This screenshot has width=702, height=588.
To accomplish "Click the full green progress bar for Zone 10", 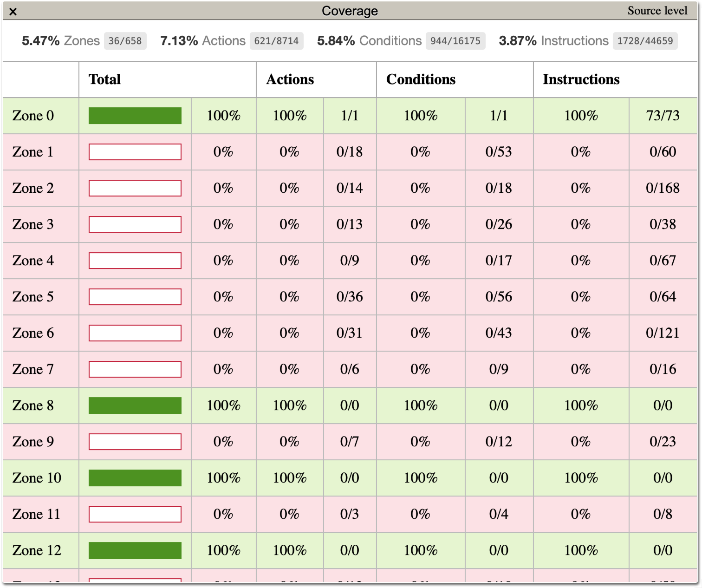I will click(135, 478).
